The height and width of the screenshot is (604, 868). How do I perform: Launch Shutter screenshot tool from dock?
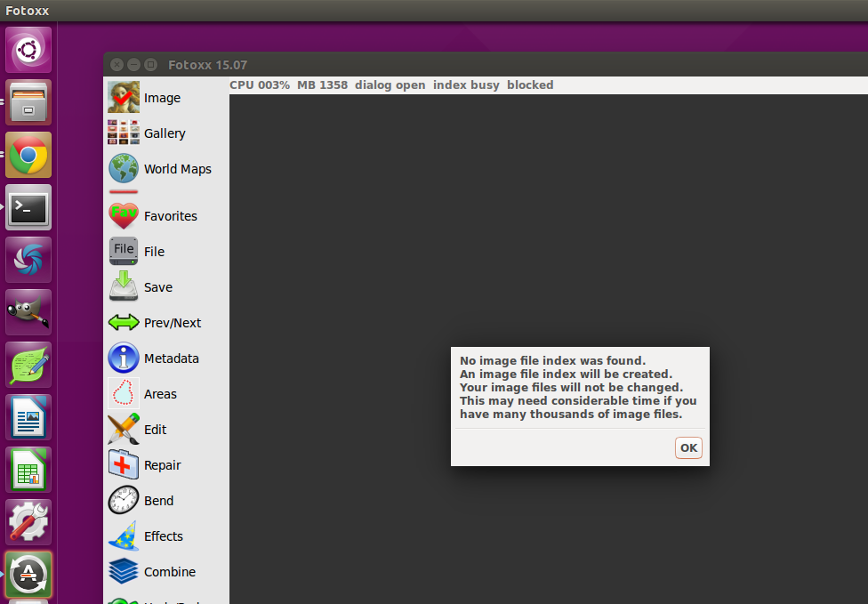click(x=28, y=261)
